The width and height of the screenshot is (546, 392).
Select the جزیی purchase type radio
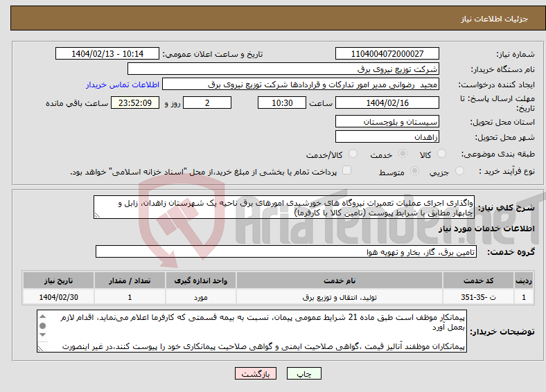(x=459, y=170)
